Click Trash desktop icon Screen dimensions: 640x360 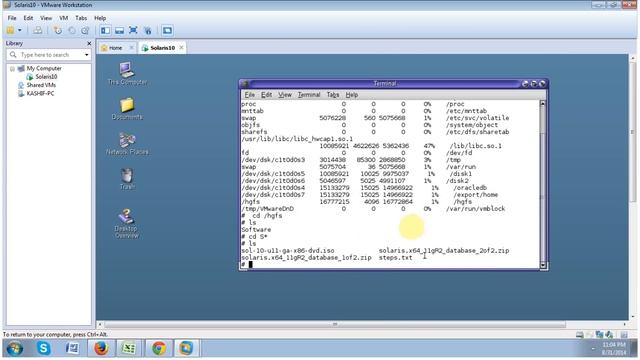click(x=127, y=179)
